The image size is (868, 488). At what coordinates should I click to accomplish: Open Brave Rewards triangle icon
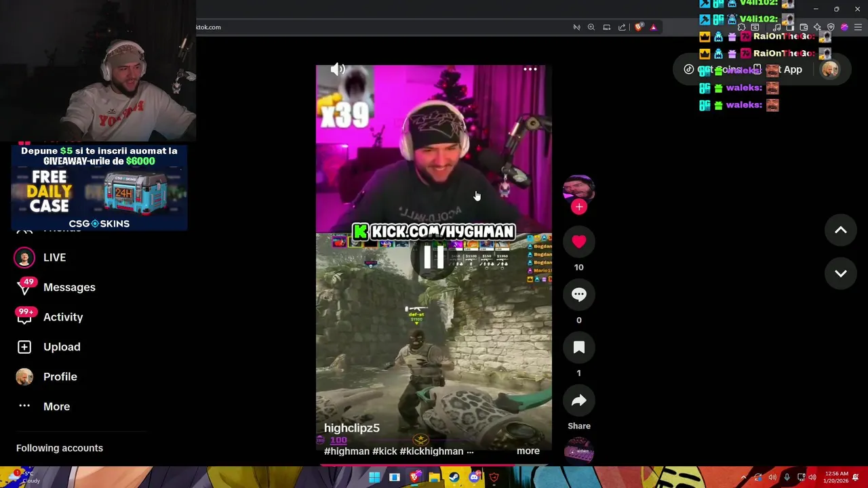pos(654,27)
